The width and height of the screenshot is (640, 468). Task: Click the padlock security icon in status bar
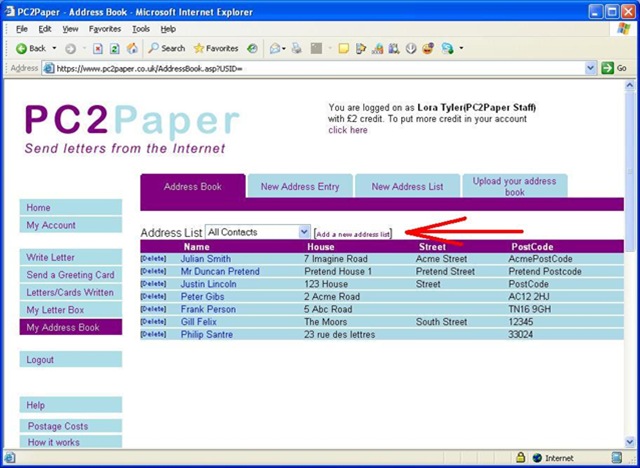pyautogui.click(x=520, y=457)
